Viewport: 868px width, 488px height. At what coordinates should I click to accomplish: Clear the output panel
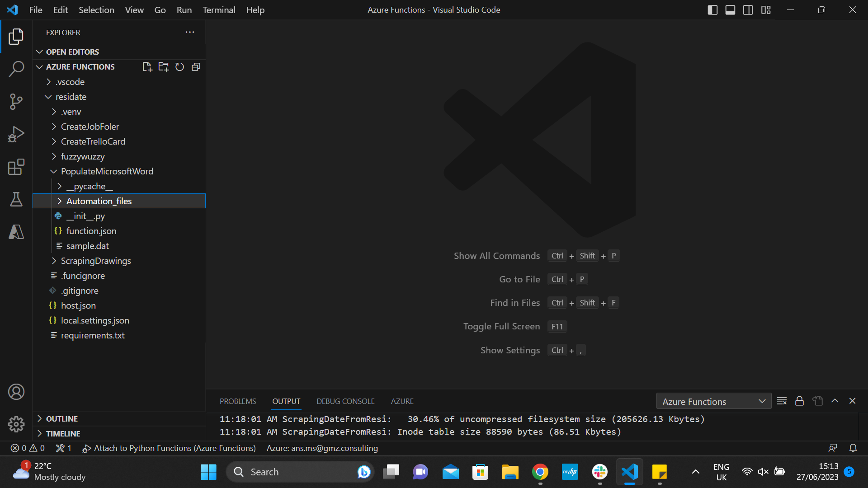click(x=782, y=401)
